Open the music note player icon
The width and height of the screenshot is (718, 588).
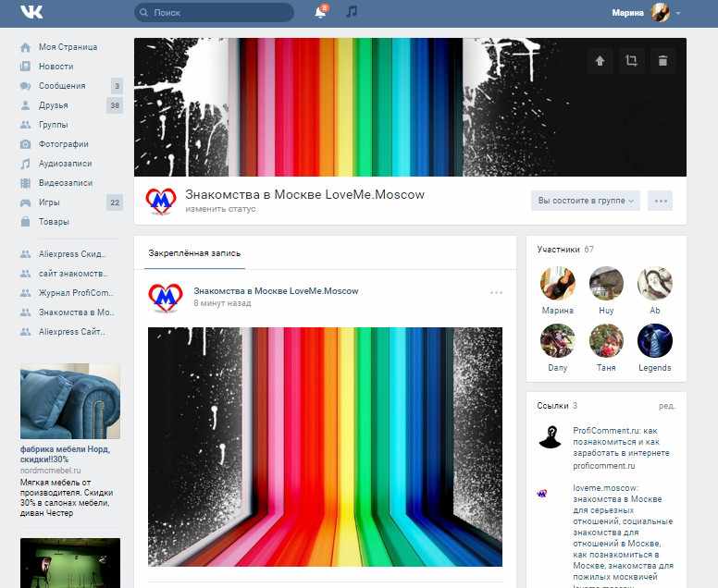[x=352, y=11]
